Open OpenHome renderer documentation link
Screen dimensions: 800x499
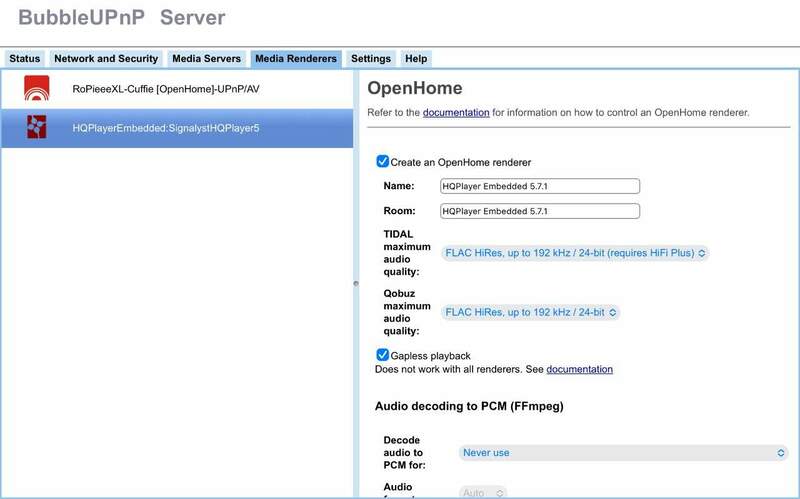pyautogui.click(x=456, y=113)
